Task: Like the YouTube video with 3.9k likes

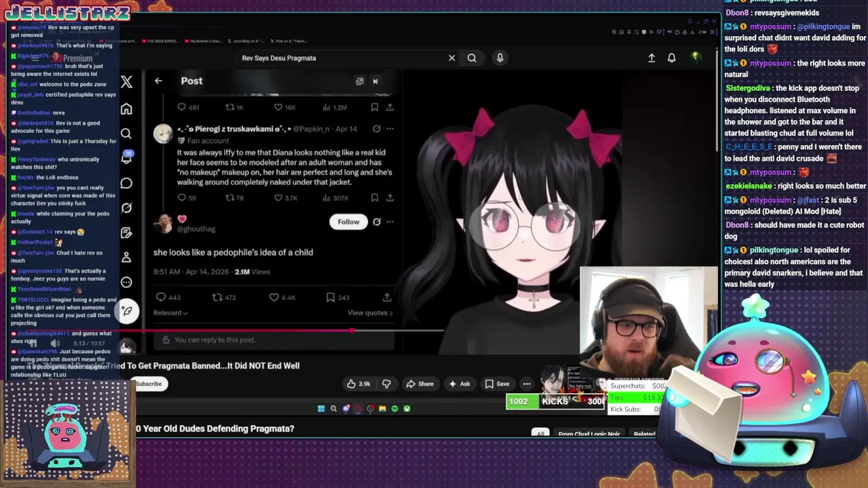Action: tap(358, 384)
